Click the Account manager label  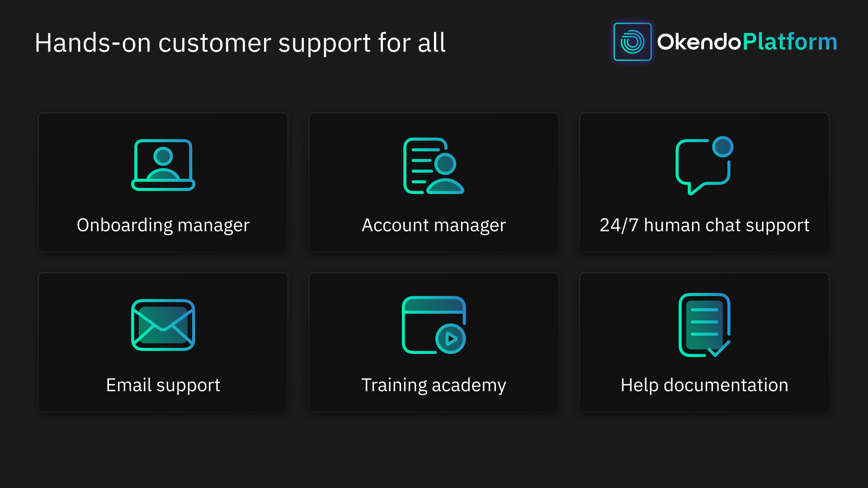[434, 225]
